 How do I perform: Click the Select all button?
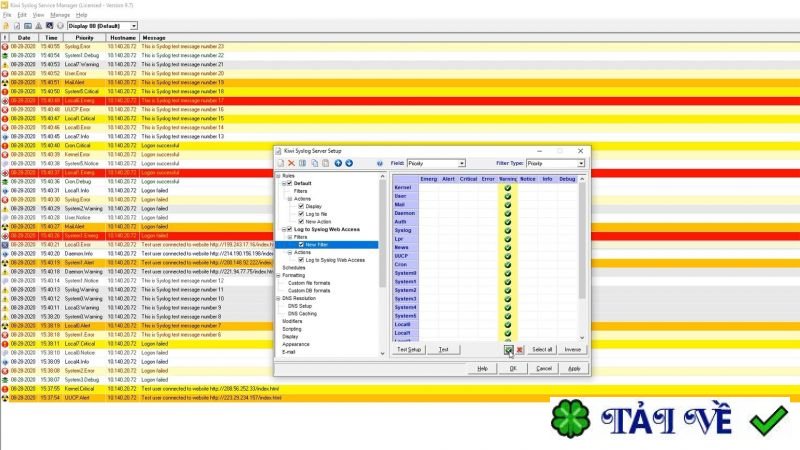point(542,349)
